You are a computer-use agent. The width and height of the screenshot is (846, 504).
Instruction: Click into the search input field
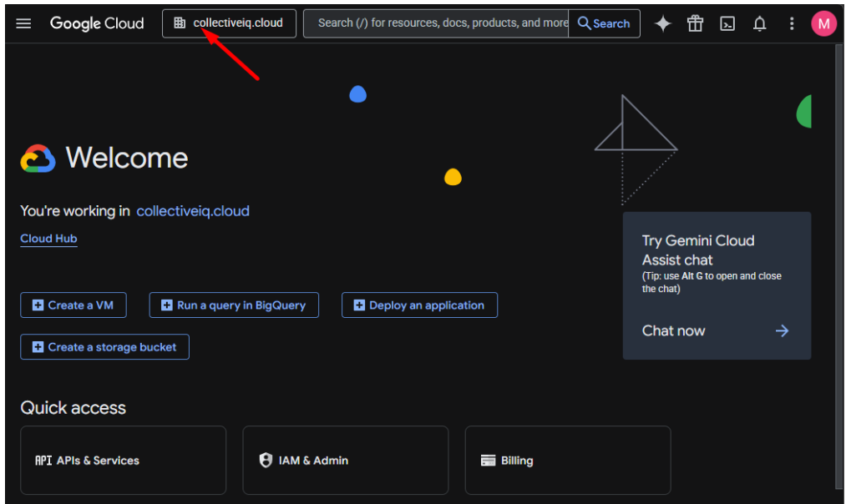click(x=434, y=23)
